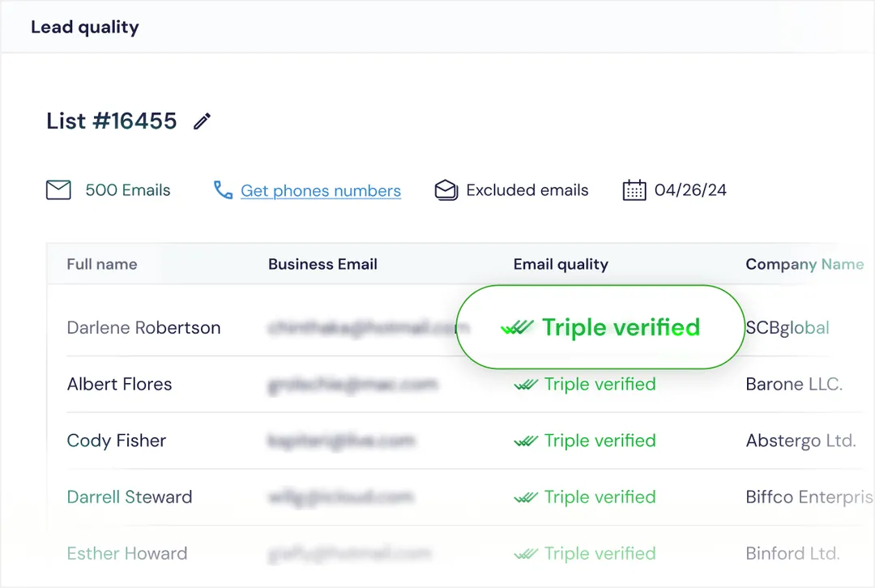Select the Darrell Steward name
Viewport: 875px width, 588px height.
tap(130, 496)
